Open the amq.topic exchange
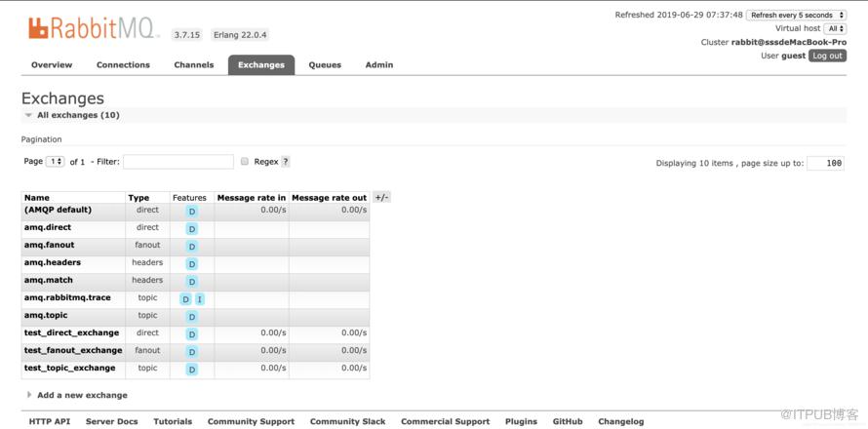Image resolution: width=868 pixels, height=429 pixels. pyautogui.click(x=46, y=316)
